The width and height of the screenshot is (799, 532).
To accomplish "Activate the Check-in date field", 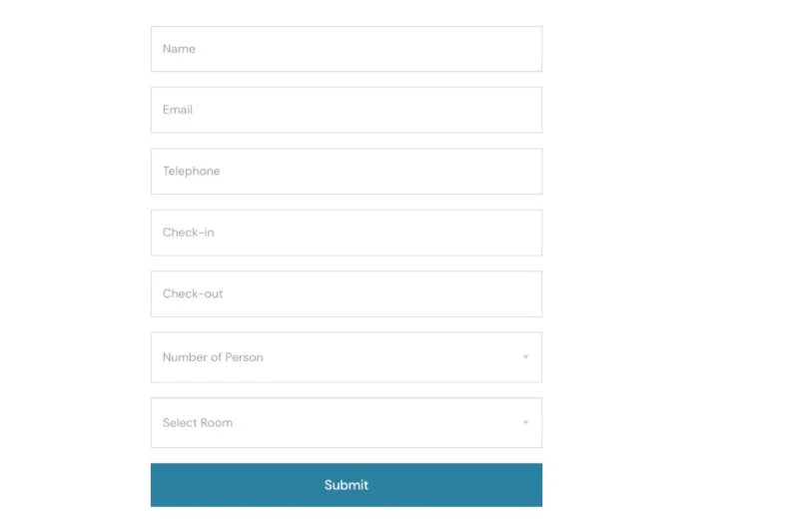I will 346,233.
